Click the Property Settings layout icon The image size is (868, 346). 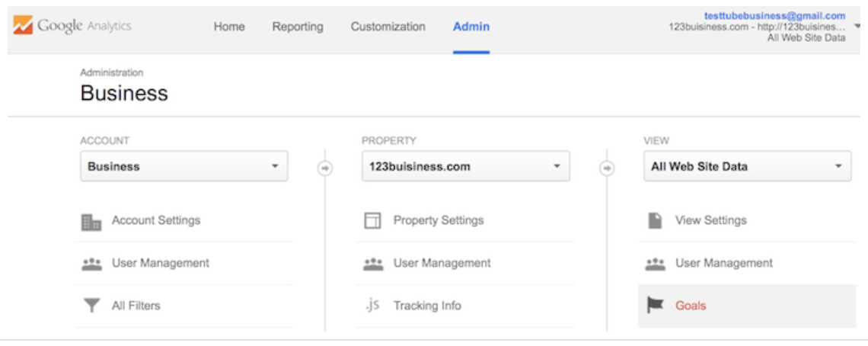tap(372, 221)
